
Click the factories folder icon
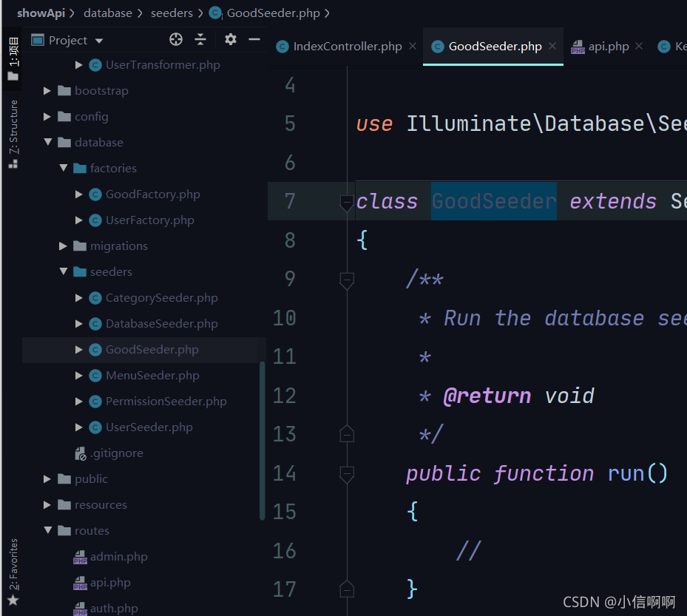(79, 169)
